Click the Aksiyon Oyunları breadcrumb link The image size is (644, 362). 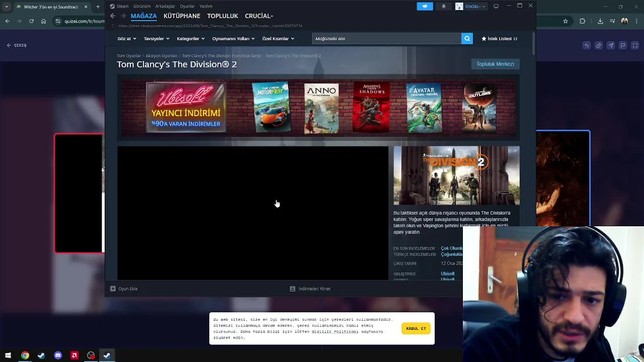tap(162, 56)
